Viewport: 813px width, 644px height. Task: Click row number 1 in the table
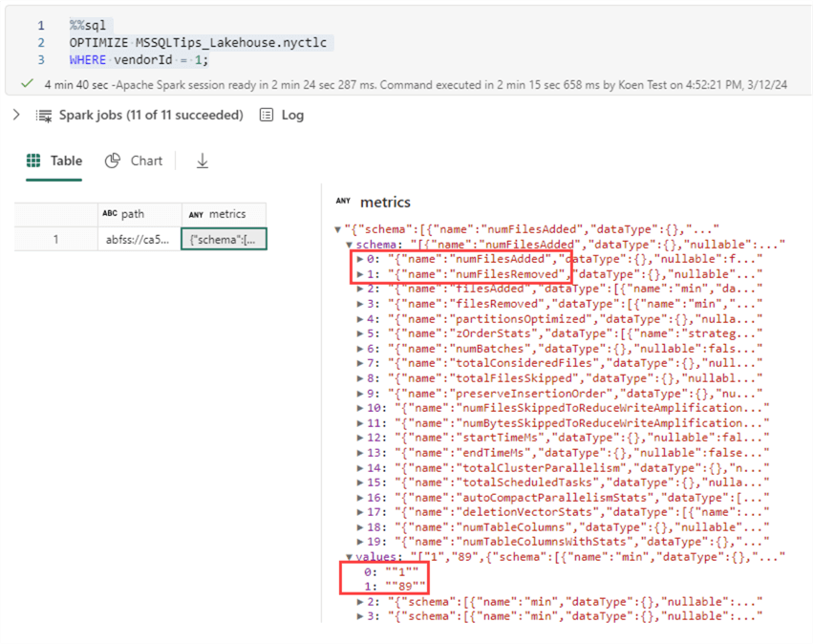[x=55, y=240]
